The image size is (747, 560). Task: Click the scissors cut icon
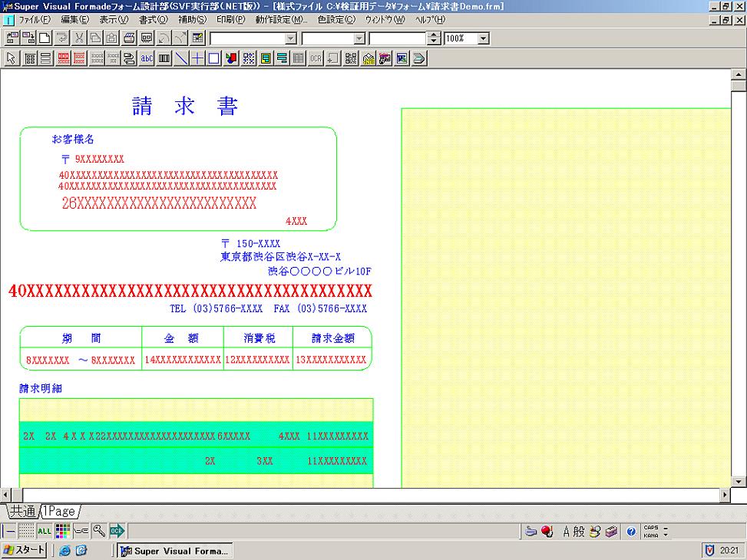tap(79, 38)
